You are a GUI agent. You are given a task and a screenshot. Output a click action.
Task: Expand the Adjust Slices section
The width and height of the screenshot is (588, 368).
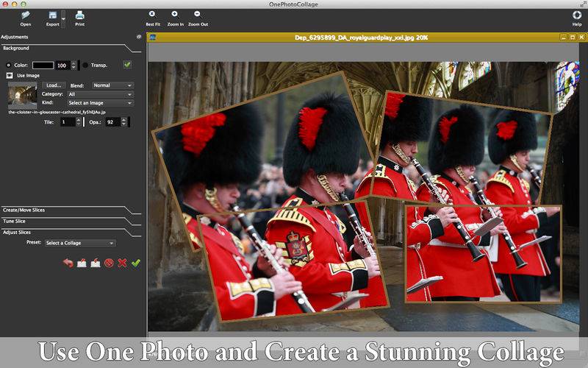(x=71, y=233)
